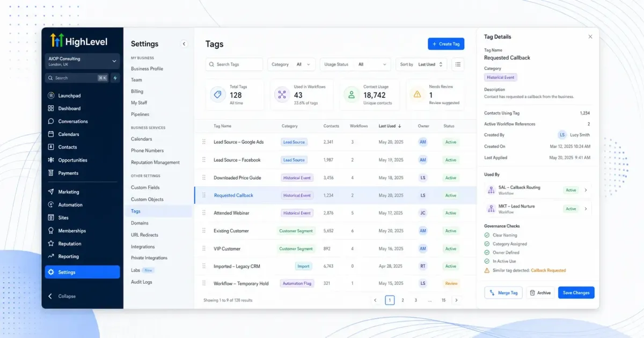Open Reporting chart icon in sidebar

tap(51, 256)
